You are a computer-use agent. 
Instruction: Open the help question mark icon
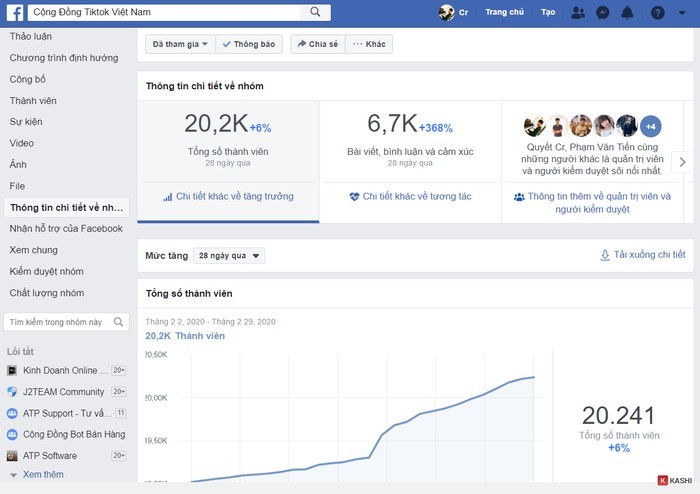[657, 12]
